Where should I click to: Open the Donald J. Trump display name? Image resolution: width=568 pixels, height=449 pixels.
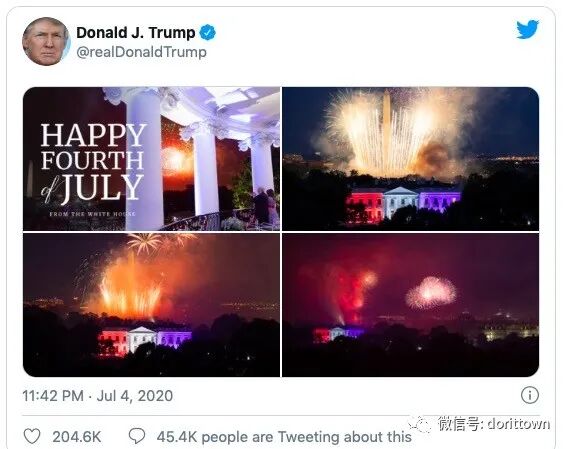click(x=136, y=33)
